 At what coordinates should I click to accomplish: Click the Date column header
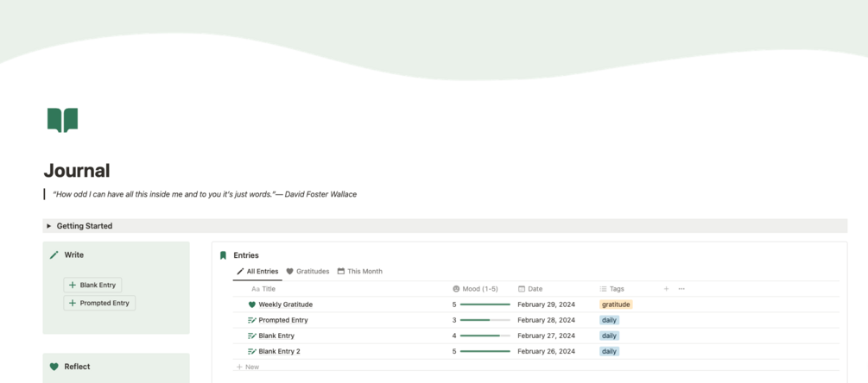tap(530, 288)
